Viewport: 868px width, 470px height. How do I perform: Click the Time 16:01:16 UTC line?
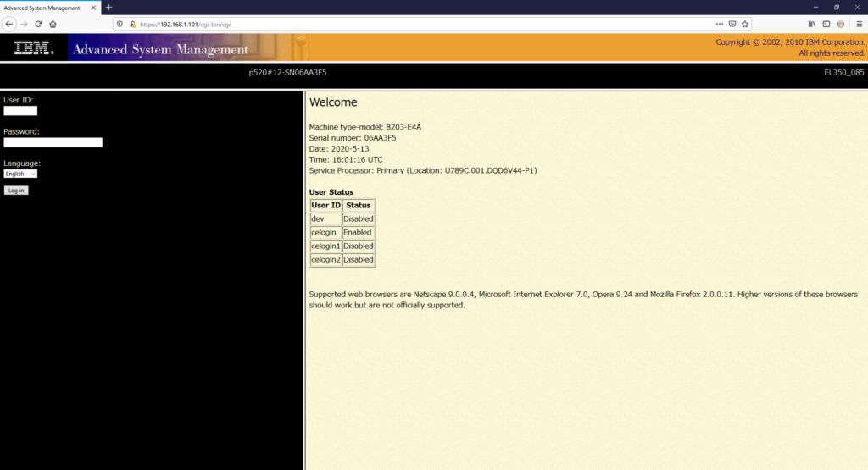click(x=346, y=159)
